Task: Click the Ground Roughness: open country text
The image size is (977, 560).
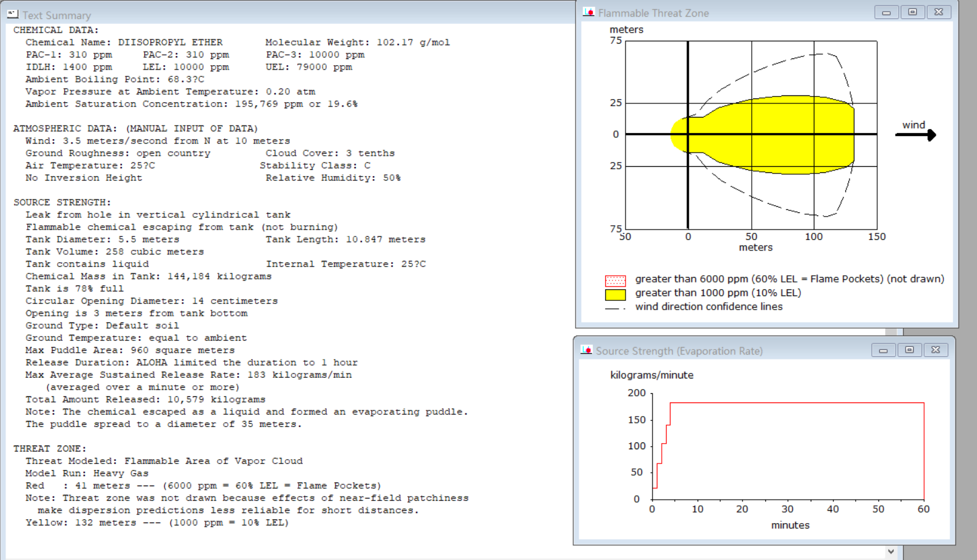Action: [118, 153]
